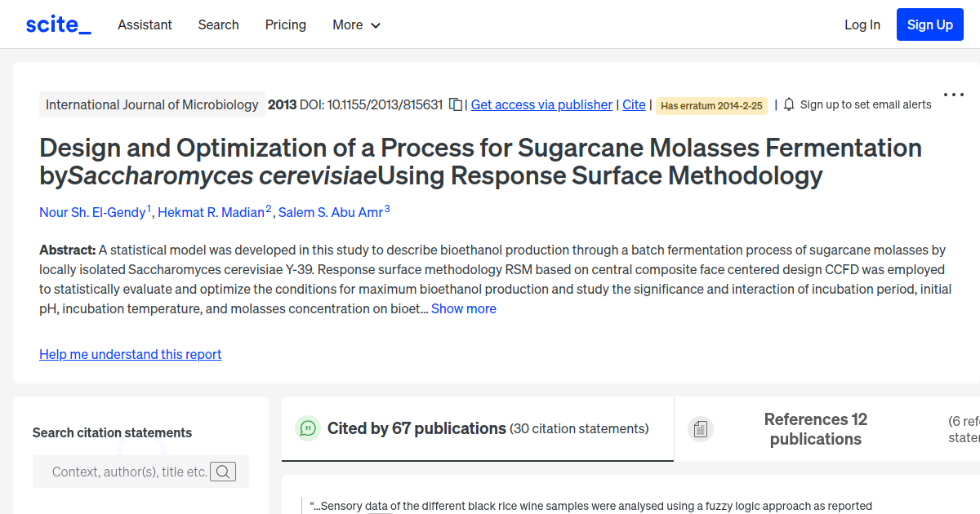The height and width of the screenshot is (514, 980).
Task: Open Help me understand this report
Action: click(x=130, y=354)
